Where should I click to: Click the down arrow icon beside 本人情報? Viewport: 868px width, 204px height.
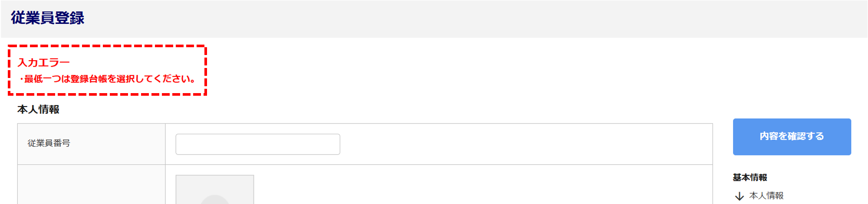[x=740, y=196]
